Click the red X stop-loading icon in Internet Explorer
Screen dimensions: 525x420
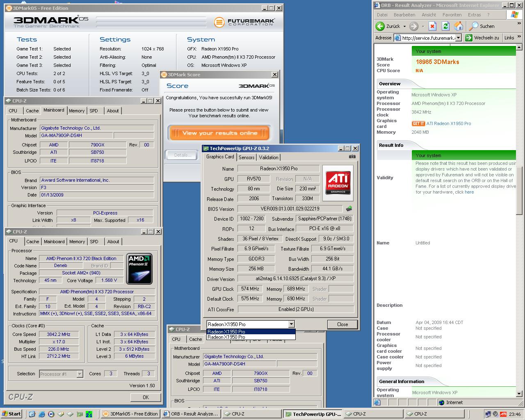tap(432, 26)
